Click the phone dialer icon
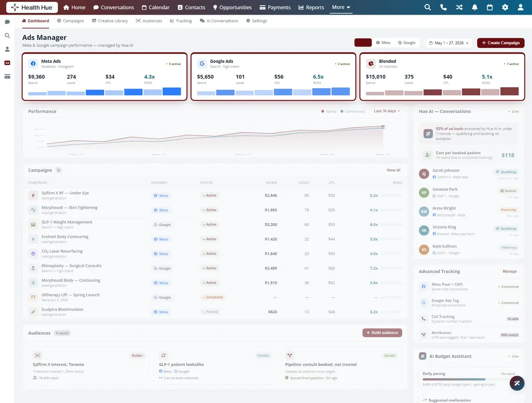The height and width of the screenshot is (403, 532). point(443,7)
